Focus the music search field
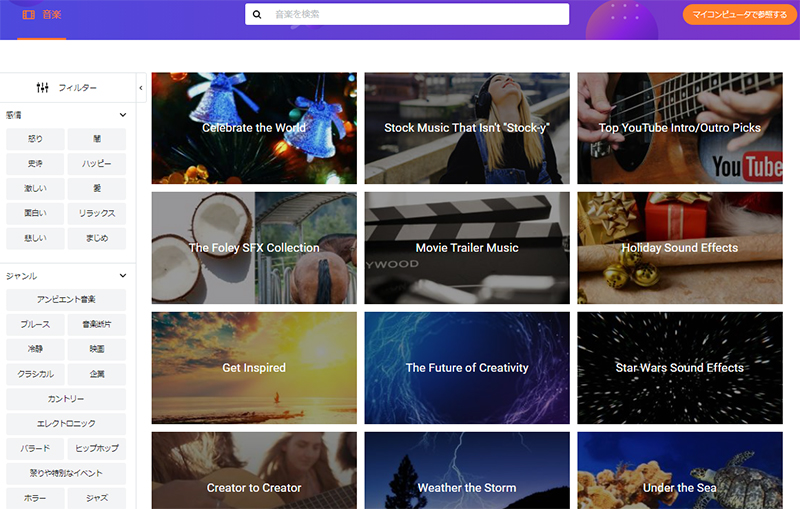 407,14
